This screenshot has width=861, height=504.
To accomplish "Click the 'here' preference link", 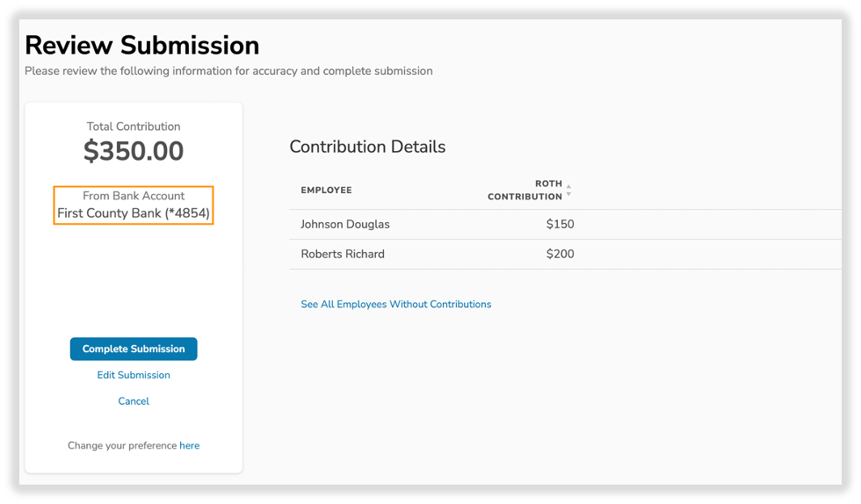I will point(189,446).
